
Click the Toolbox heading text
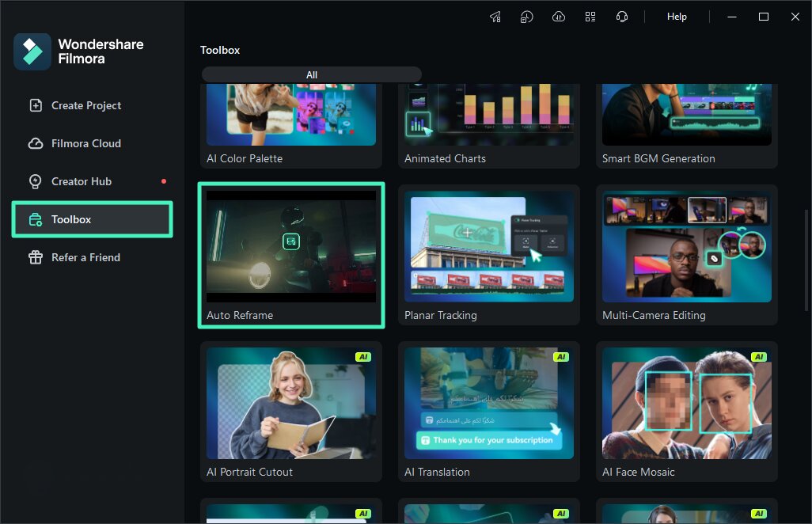tap(220, 50)
